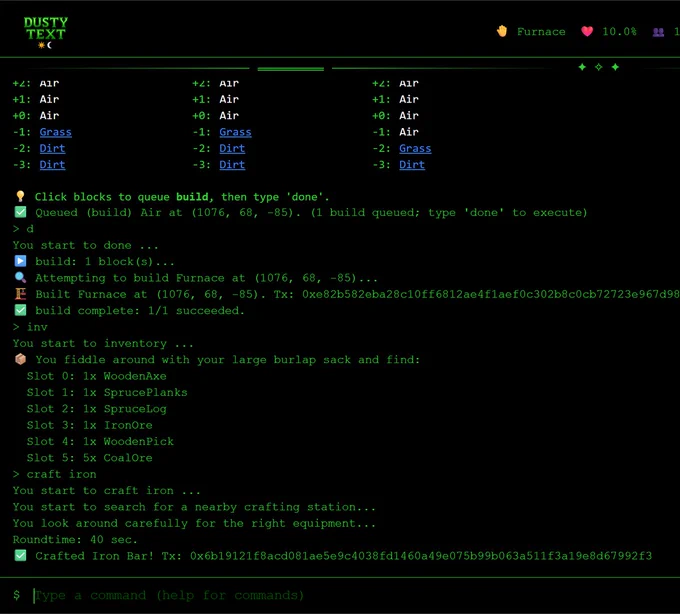Click the blue play icon beside build
This screenshot has width=680, height=614.
point(20,261)
